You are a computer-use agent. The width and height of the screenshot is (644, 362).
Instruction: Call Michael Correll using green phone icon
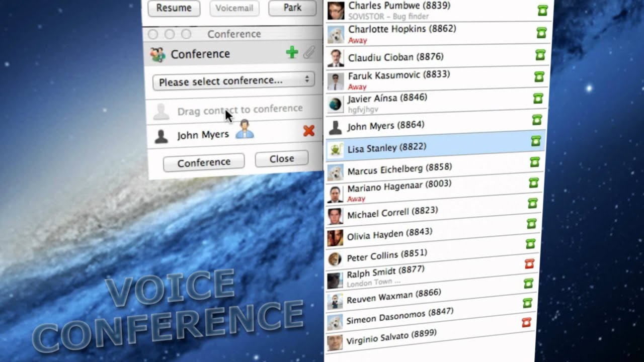[x=532, y=203]
